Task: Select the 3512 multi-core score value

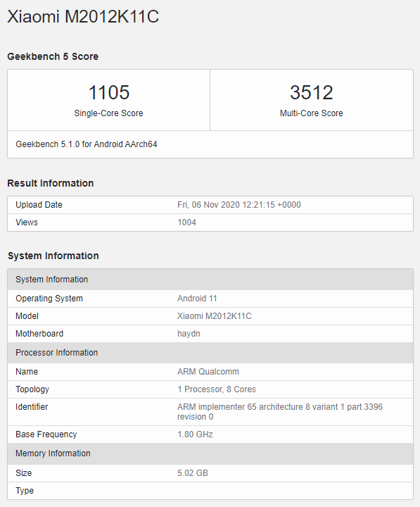Action: point(312,92)
